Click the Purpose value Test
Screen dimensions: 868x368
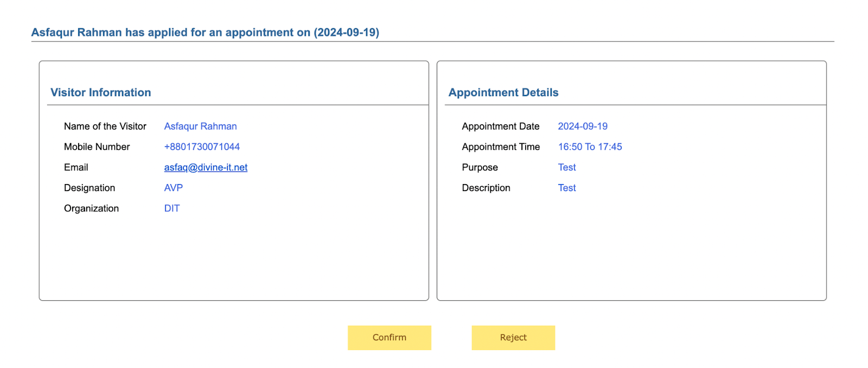click(x=566, y=167)
